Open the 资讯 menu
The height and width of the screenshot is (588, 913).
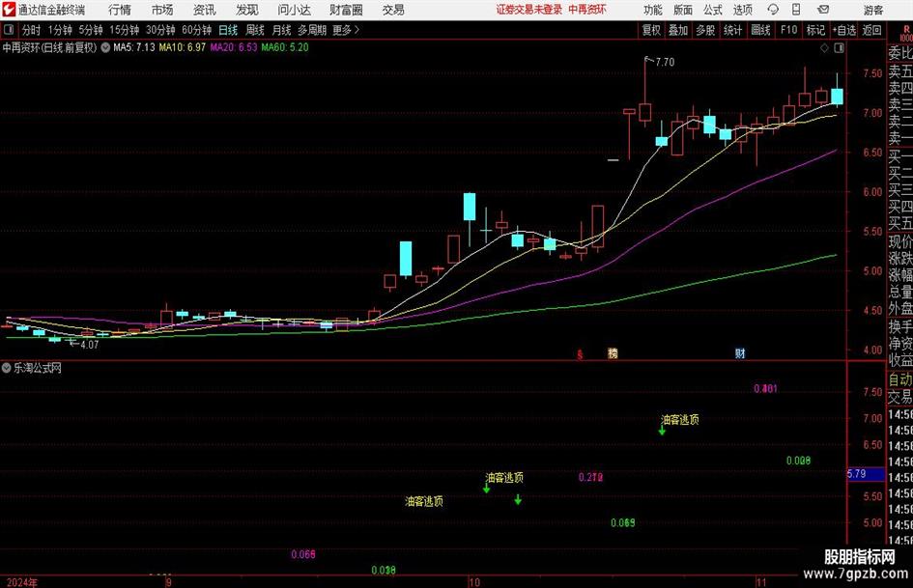(205, 10)
